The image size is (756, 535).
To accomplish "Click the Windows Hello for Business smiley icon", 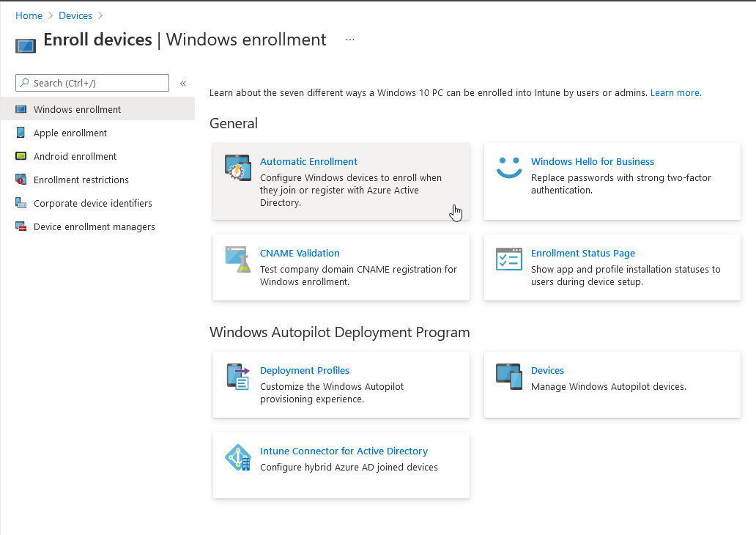I will point(508,168).
